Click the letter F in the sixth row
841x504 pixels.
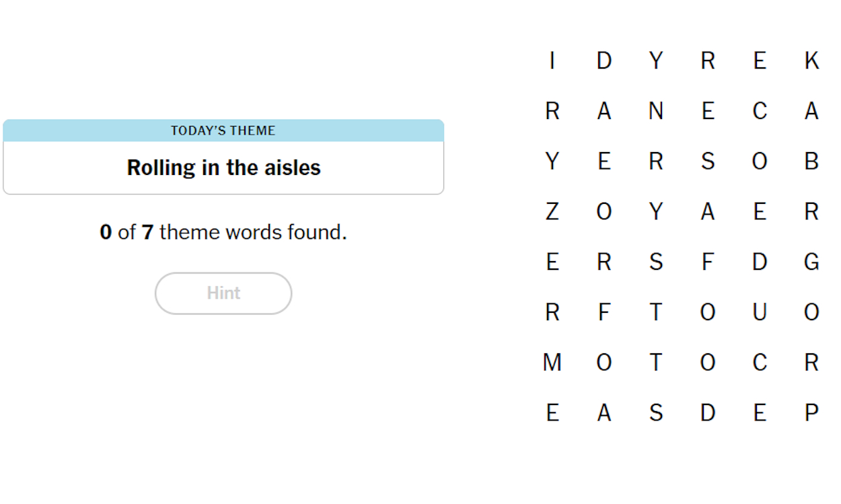click(x=604, y=312)
